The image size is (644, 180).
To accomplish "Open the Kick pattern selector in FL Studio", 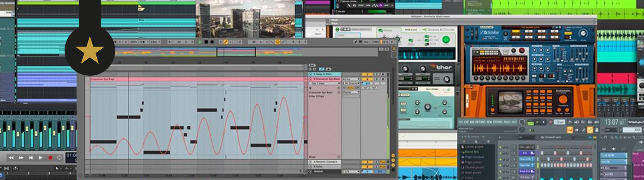I will tap(632, 130).
